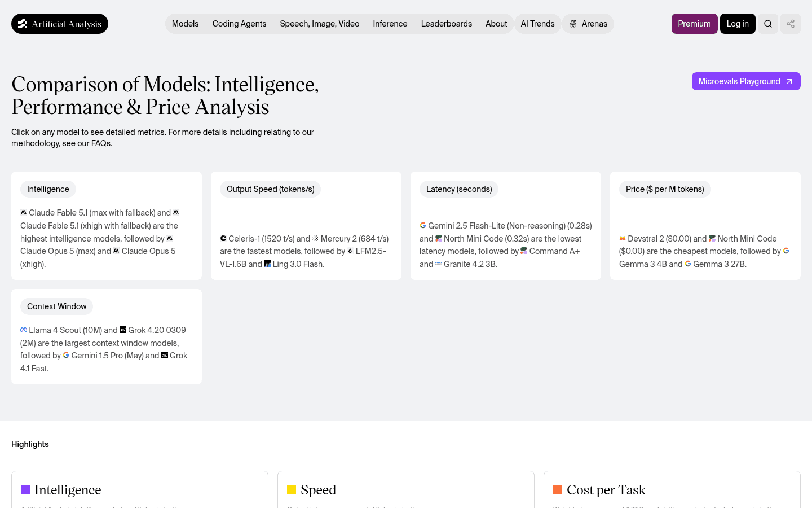
Task: Click the Google logo for Gemma 3 4B
Action: point(786,251)
